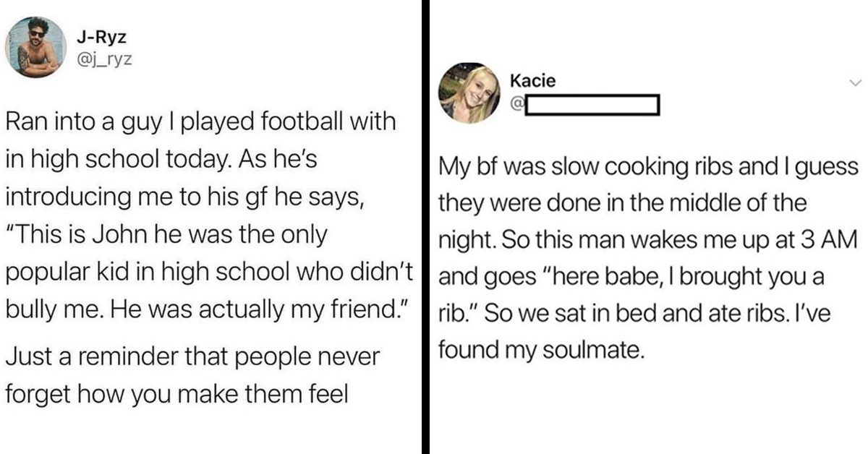The height and width of the screenshot is (454, 868).
Task: Click the redacted handle box under Kacie
Action: (592, 106)
